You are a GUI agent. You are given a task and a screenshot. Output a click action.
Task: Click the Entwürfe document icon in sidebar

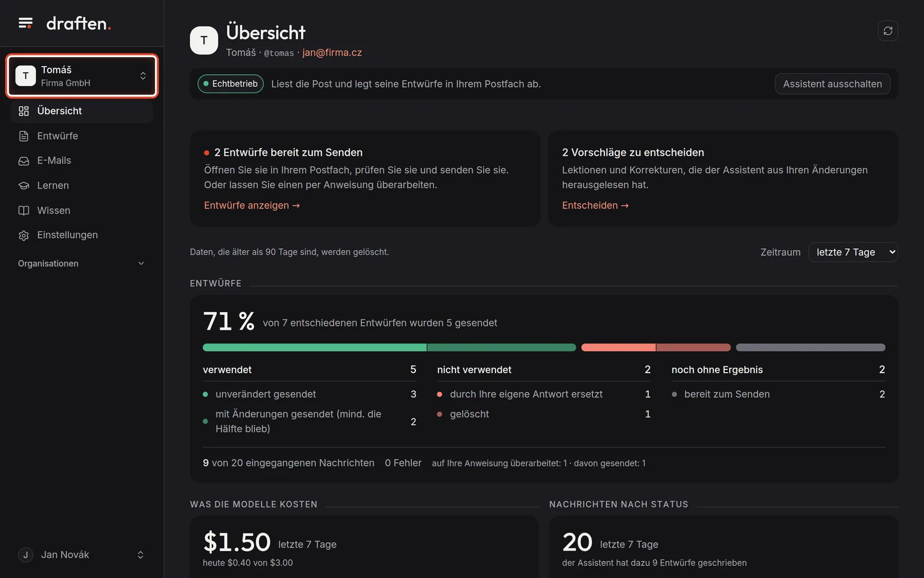click(x=24, y=136)
